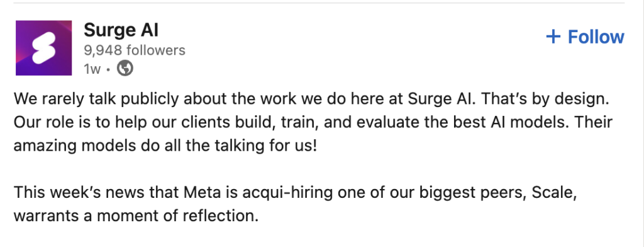The height and width of the screenshot is (247, 644).
Task: Click the sentence That's by design
Action: (545, 99)
